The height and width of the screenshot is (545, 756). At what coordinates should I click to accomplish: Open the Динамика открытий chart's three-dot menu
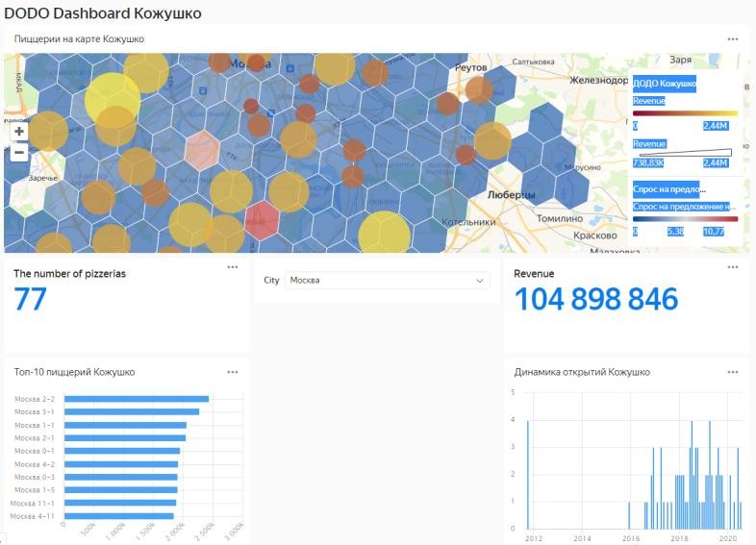[x=732, y=372]
